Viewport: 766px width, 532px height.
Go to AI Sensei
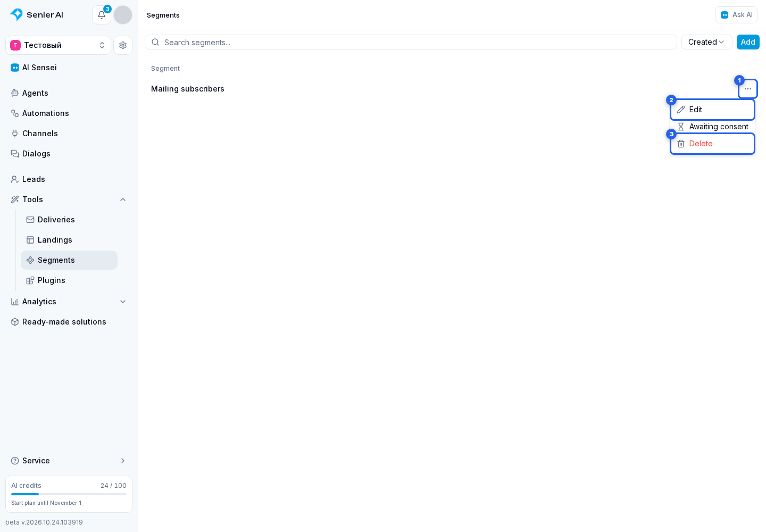(x=69, y=68)
